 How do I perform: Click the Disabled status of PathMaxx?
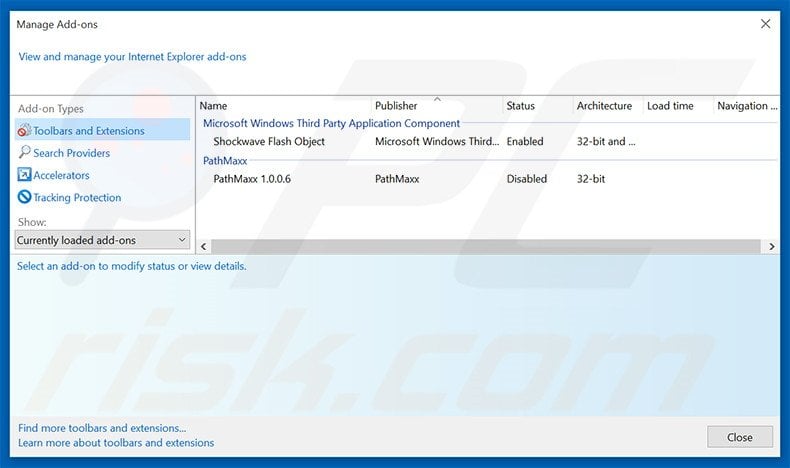526,179
